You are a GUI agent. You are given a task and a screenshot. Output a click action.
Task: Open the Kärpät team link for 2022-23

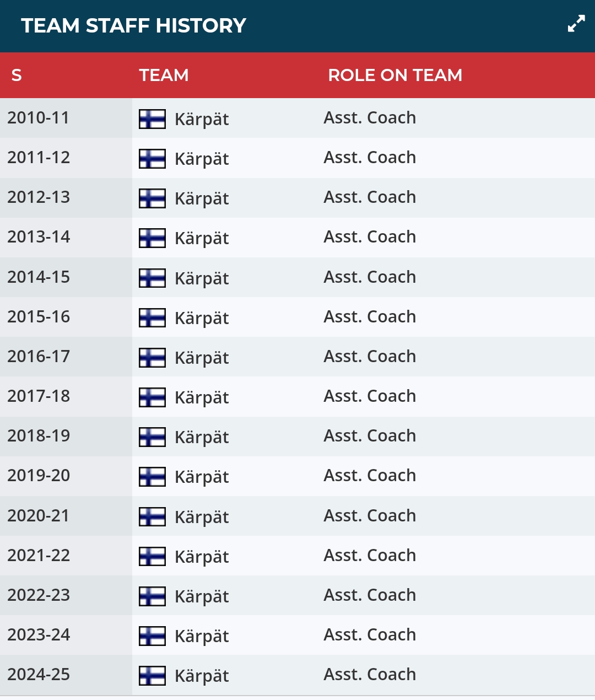coord(202,596)
